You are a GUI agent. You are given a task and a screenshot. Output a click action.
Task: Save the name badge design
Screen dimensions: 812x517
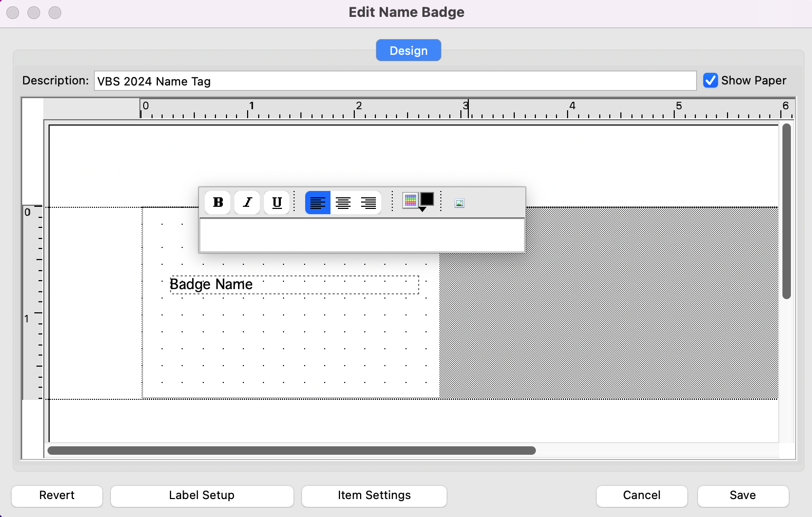[742, 495]
